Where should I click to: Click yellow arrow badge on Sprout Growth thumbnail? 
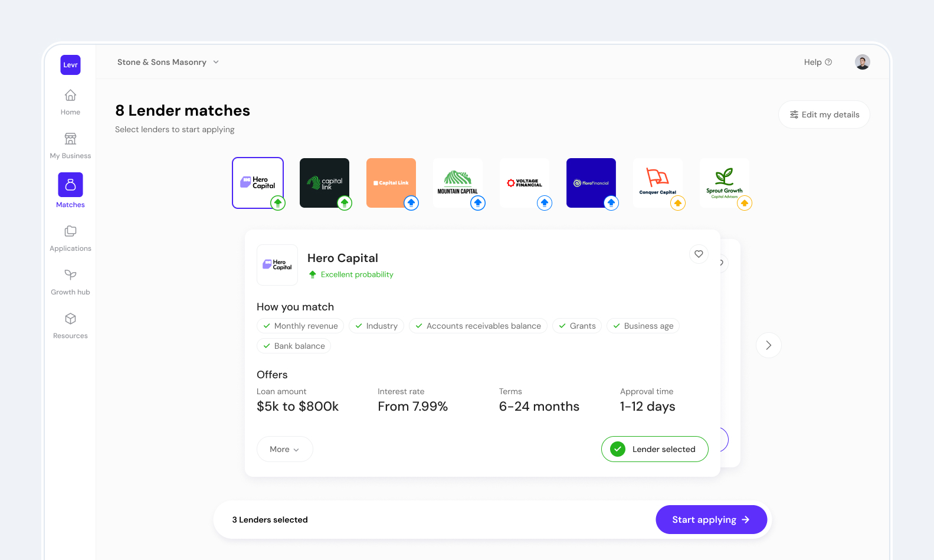[745, 203]
